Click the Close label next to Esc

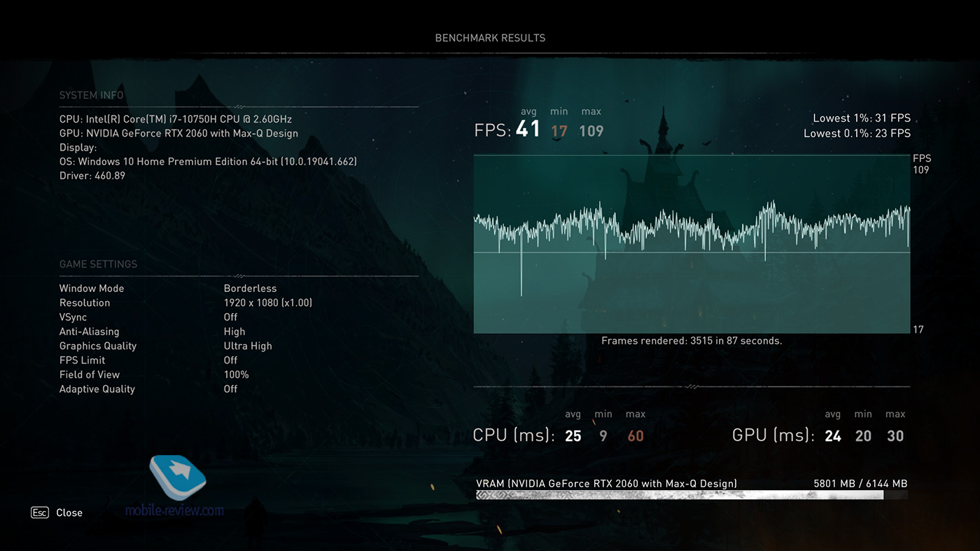tap(69, 512)
